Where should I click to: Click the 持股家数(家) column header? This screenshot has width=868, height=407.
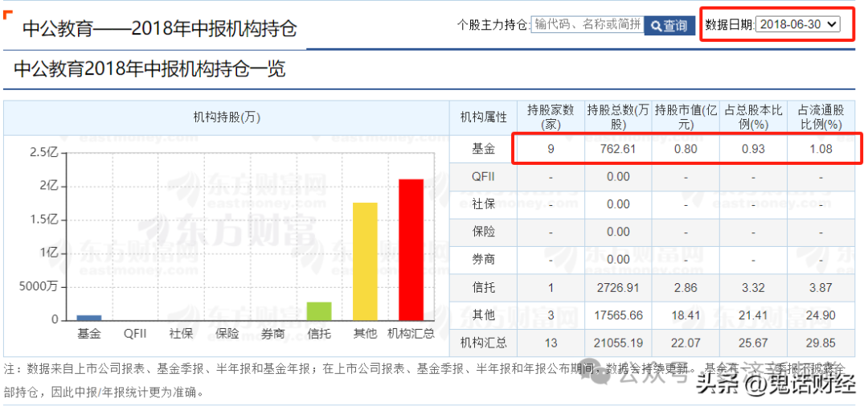(551, 117)
